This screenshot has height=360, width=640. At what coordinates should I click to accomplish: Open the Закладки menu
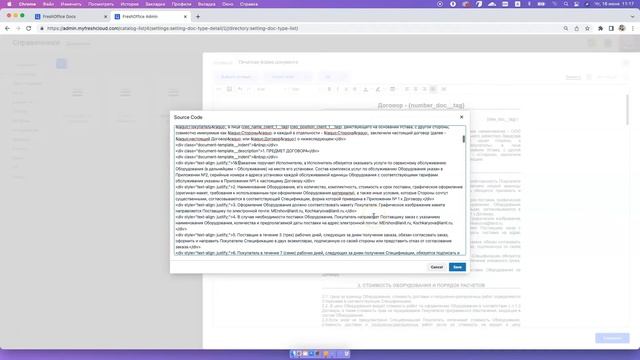(x=155, y=4)
